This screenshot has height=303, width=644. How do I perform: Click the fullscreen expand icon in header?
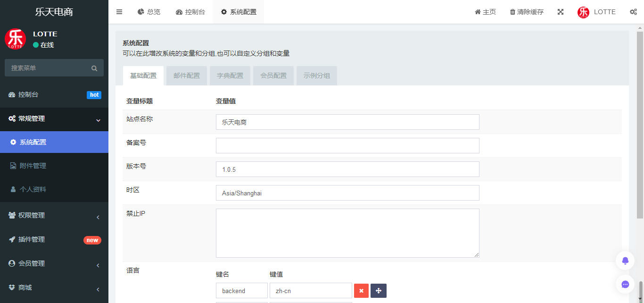pos(561,12)
